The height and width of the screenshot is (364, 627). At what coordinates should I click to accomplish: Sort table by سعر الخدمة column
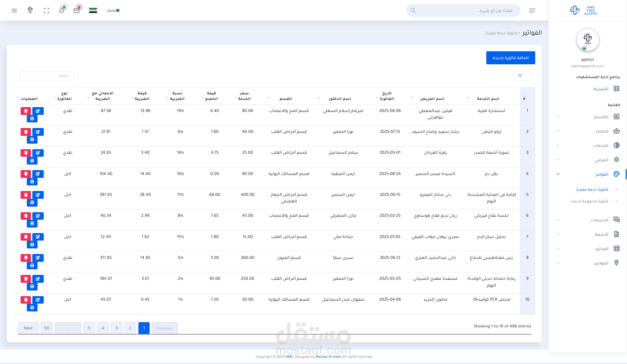point(244,96)
